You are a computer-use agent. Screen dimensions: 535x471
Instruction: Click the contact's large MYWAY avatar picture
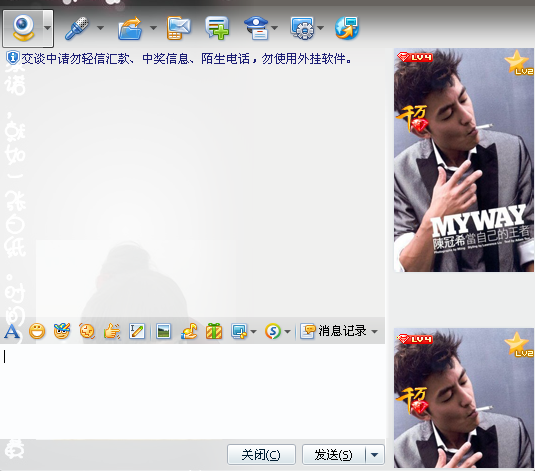click(464, 160)
